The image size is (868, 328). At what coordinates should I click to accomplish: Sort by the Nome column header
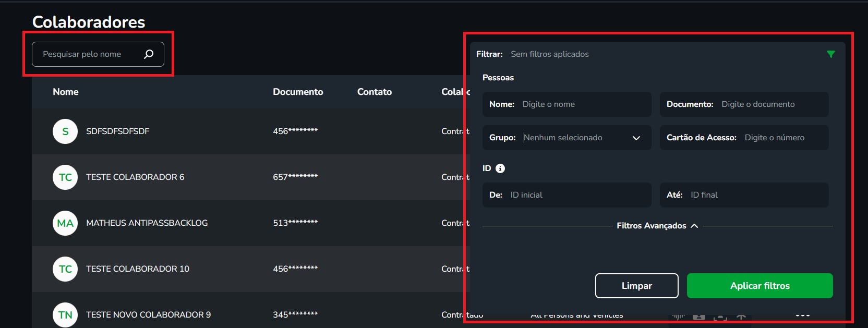66,92
